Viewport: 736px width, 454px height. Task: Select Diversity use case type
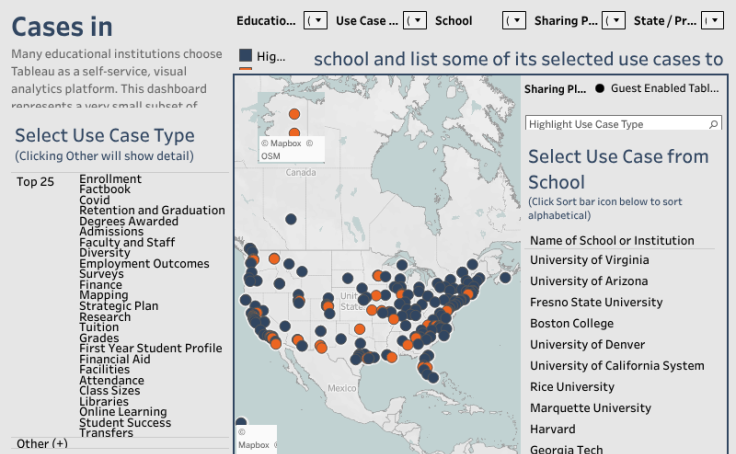coord(105,253)
